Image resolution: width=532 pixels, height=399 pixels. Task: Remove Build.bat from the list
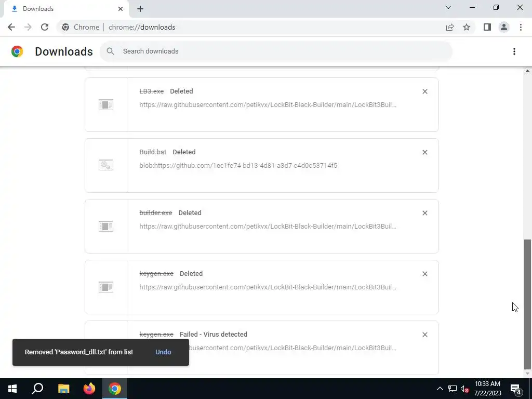point(425,152)
